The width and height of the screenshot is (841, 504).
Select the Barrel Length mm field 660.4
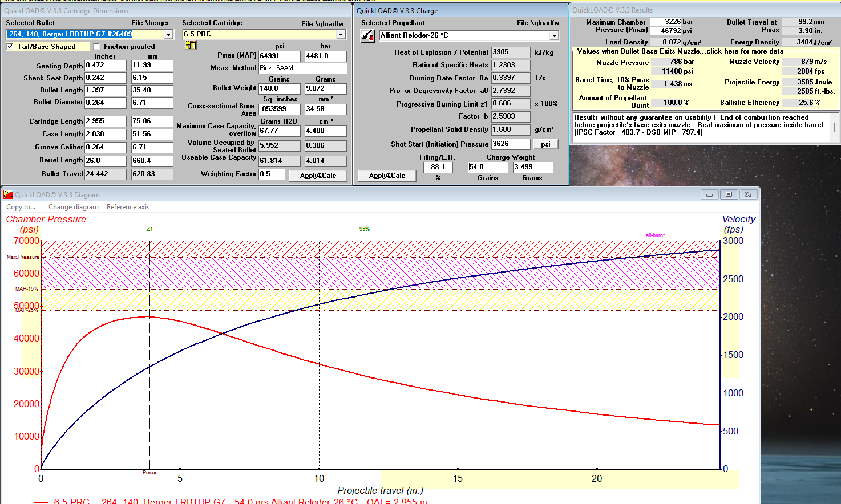152,161
